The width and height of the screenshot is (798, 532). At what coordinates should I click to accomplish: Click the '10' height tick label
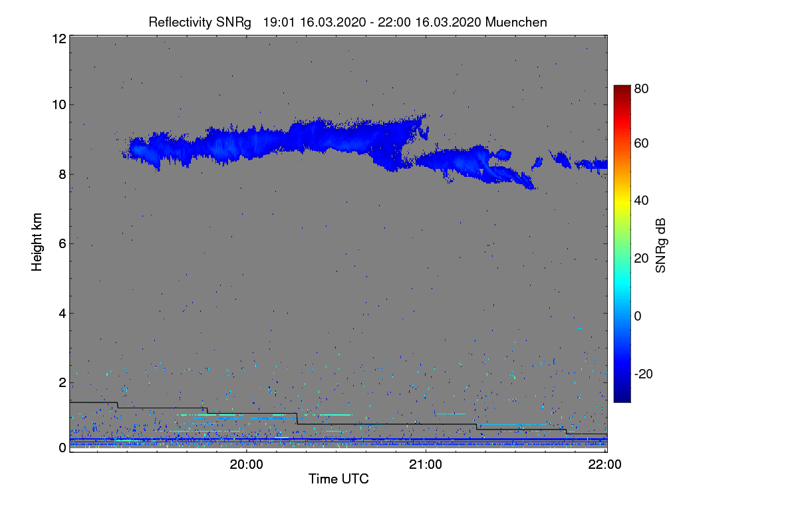pos(59,104)
